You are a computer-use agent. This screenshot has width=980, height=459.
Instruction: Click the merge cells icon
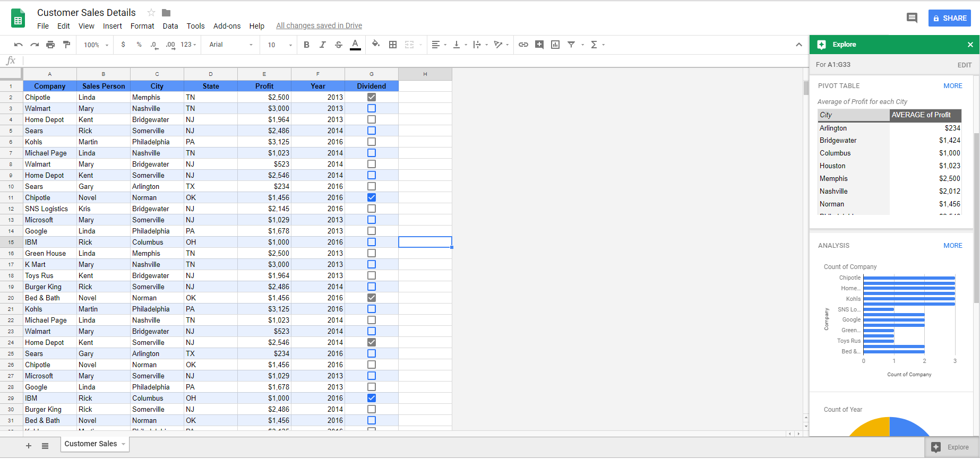(x=409, y=45)
